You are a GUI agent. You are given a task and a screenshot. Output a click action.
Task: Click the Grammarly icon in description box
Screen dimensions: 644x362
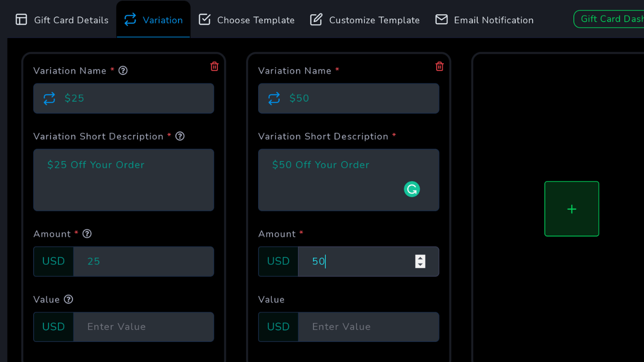tap(412, 189)
